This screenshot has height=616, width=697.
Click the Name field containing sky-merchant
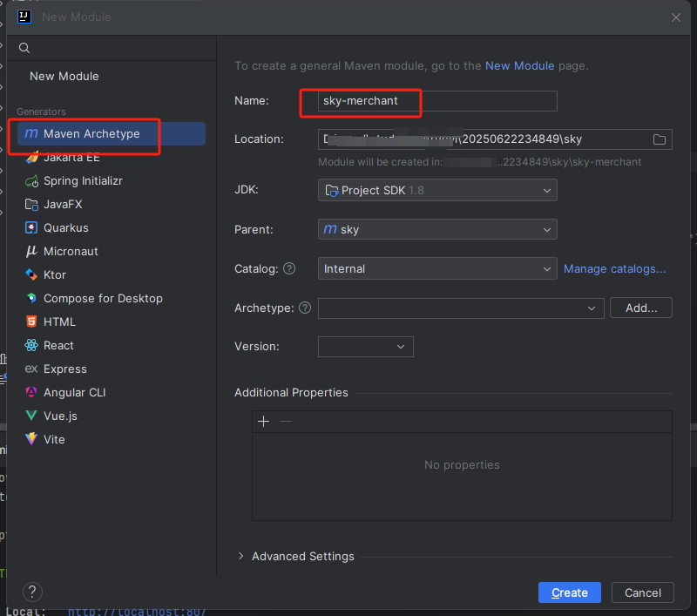pos(437,101)
